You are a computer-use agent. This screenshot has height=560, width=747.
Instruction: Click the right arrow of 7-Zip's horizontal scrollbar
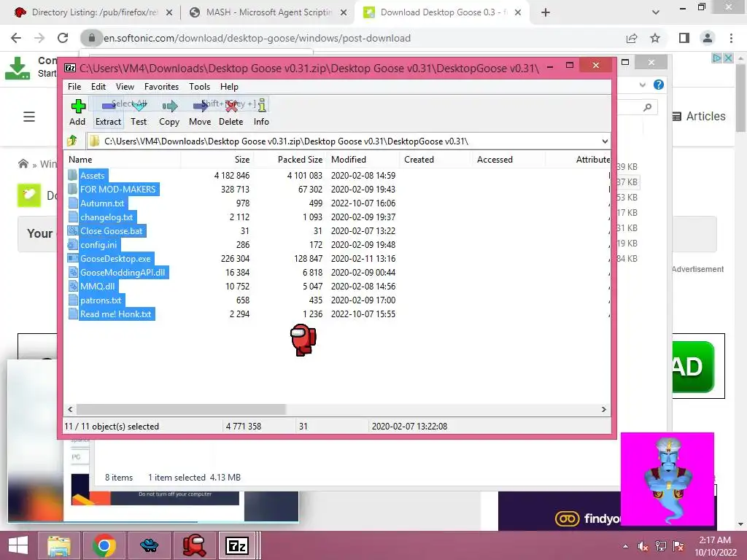tap(603, 410)
